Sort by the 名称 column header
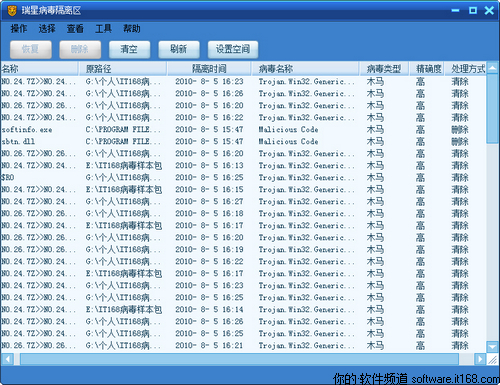 pos(39,69)
